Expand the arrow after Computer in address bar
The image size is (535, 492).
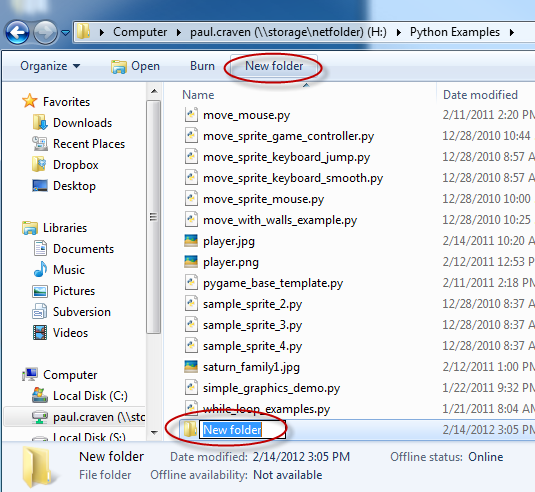179,32
